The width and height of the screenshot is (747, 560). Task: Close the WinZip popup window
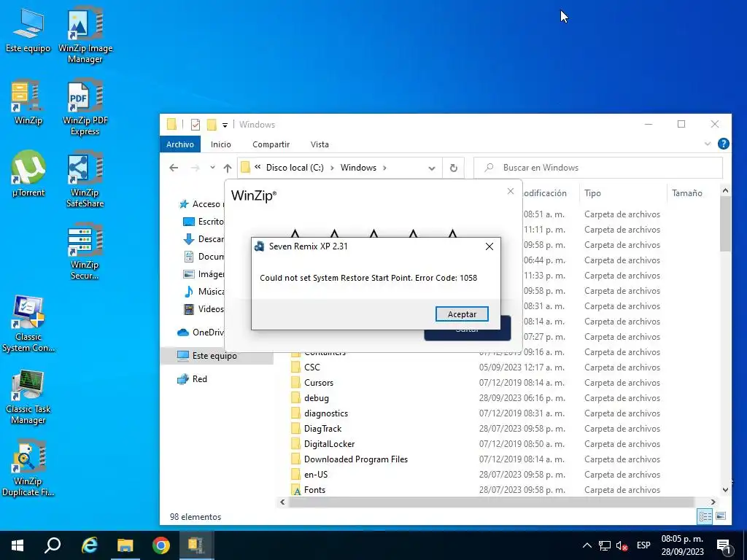(x=511, y=191)
